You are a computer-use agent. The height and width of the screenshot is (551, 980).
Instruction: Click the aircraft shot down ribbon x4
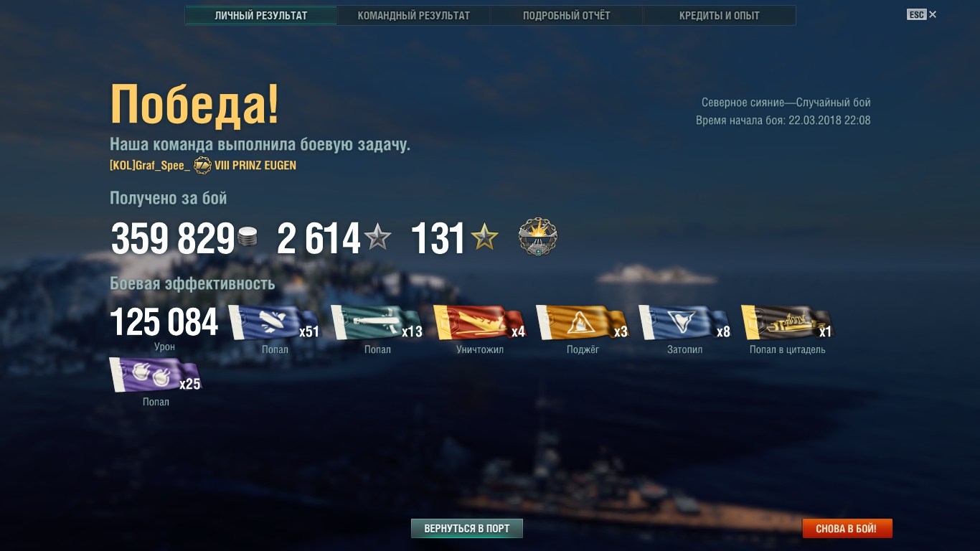pyautogui.click(x=479, y=323)
